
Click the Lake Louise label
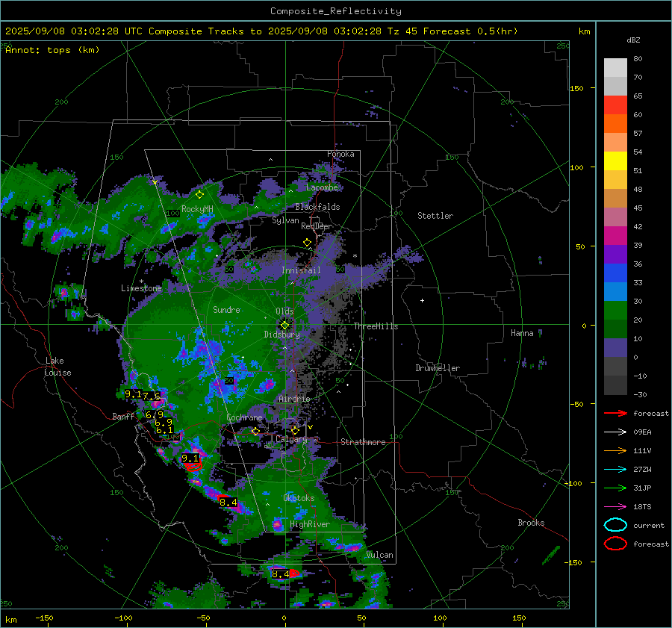(58, 367)
